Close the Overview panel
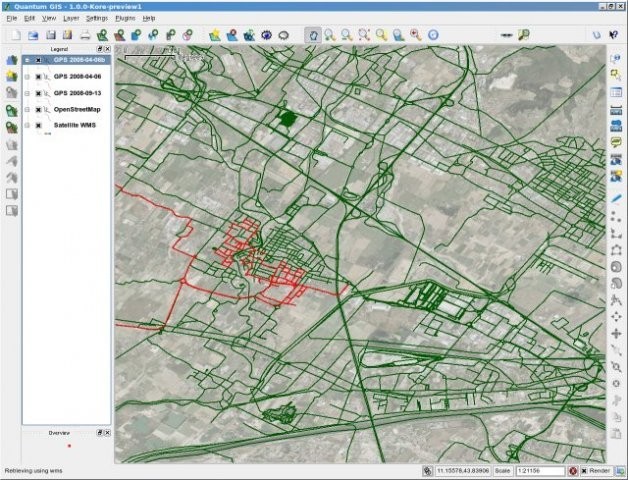 click(x=107, y=433)
